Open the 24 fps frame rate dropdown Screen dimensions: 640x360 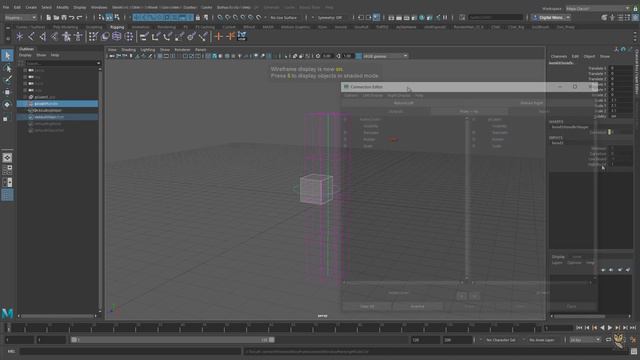pyautogui.click(x=584, y=340)
